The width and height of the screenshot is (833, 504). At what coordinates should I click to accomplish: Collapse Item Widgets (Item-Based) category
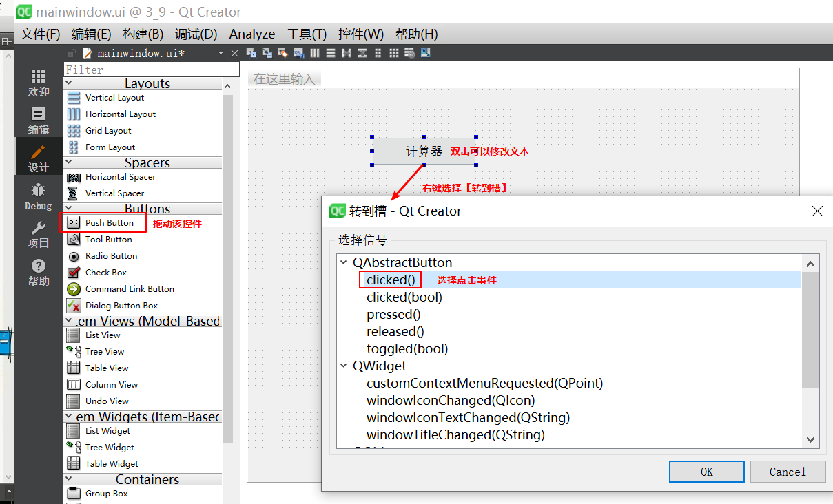pyautogui.click(x=69, y=417)
